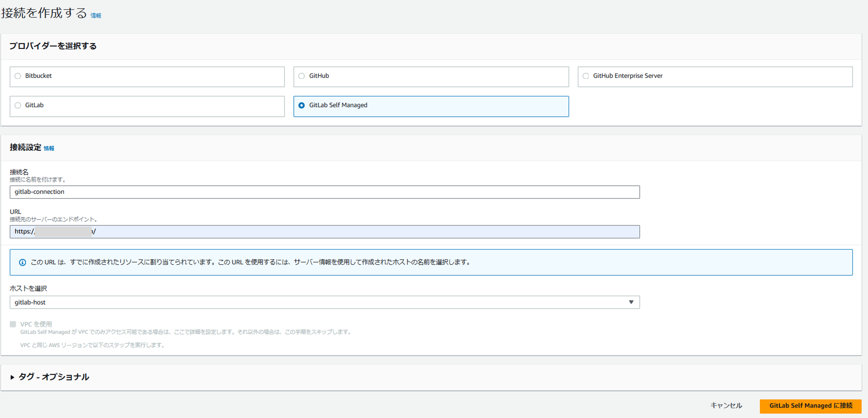Click inside the URL endpoint input field
868x418 pixels.
tap(325, 231)
